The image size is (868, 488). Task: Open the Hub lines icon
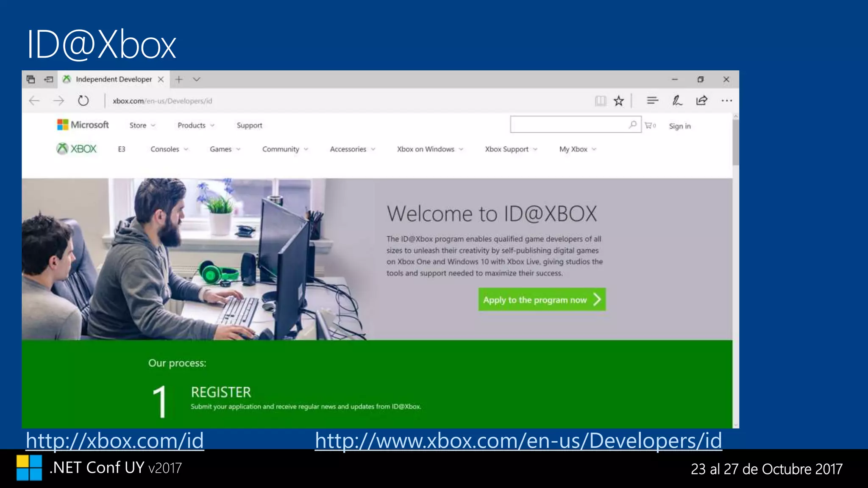pos(652,100)
